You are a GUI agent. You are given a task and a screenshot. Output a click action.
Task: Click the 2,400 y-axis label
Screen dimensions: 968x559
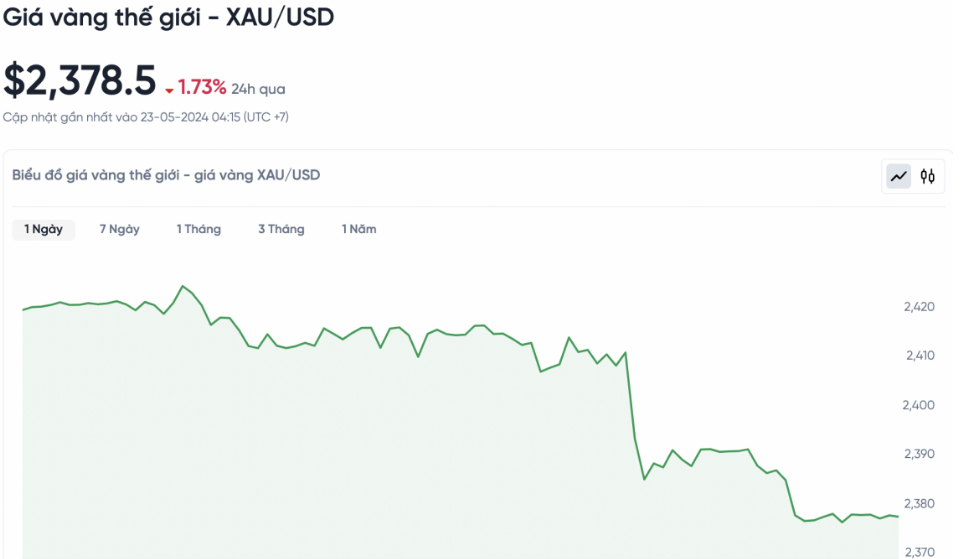(919, 405)
